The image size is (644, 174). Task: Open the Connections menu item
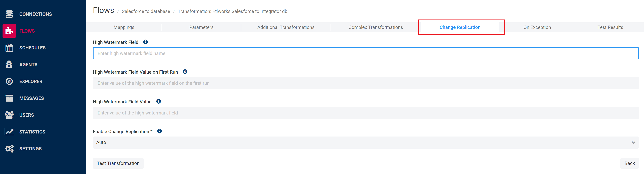(36, 14)
